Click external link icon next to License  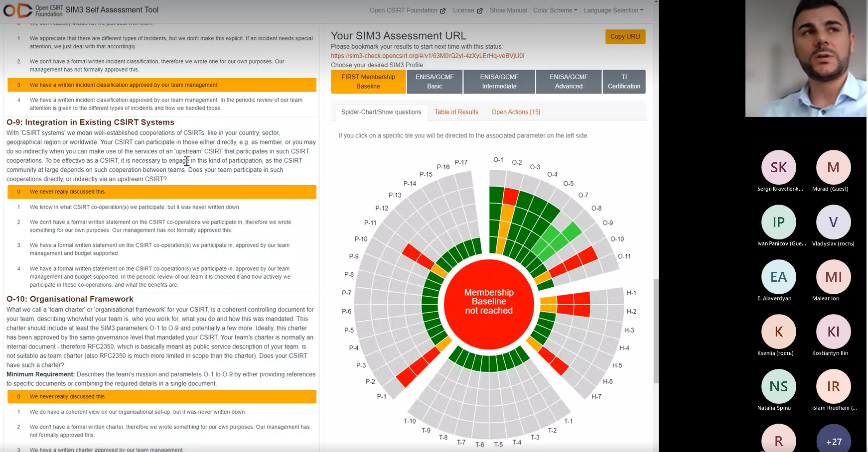[479, 10]
